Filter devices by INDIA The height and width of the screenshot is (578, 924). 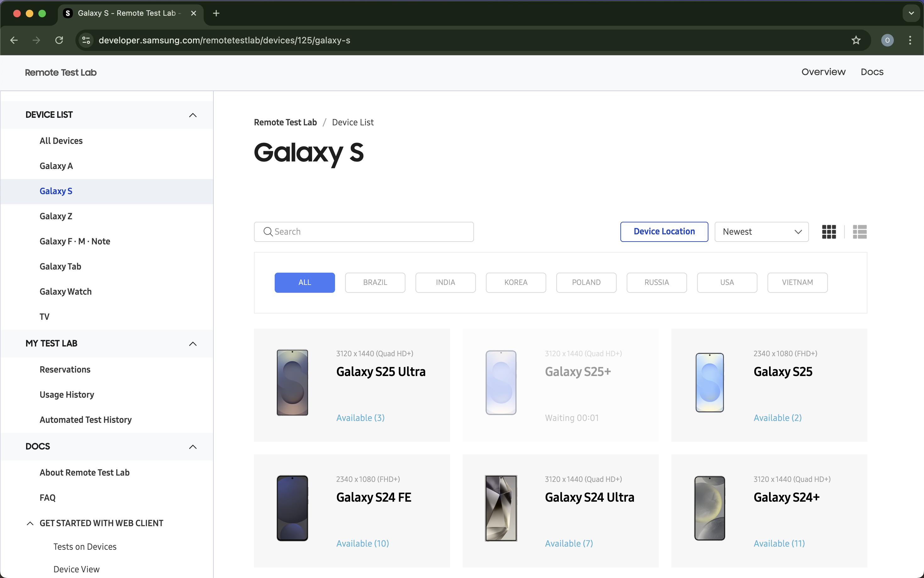[445, 282]
